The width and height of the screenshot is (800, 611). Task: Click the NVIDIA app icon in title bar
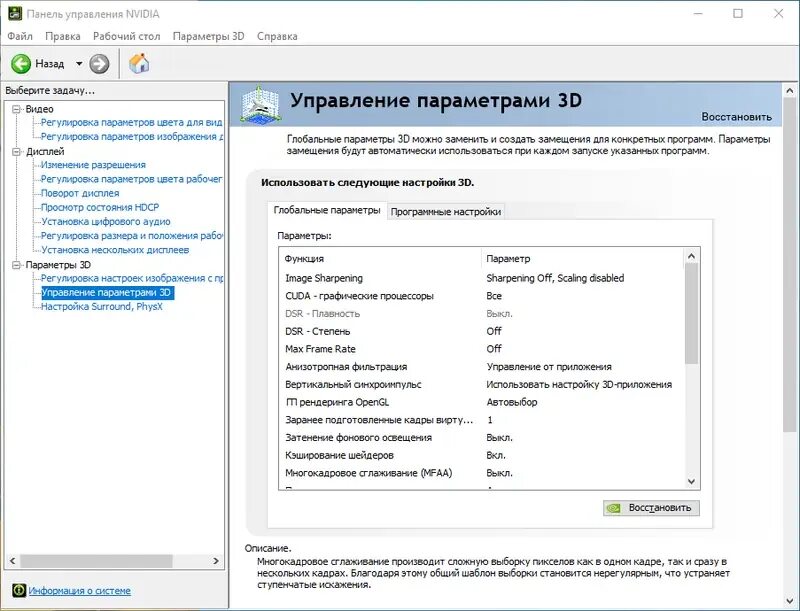pos(14,14)
